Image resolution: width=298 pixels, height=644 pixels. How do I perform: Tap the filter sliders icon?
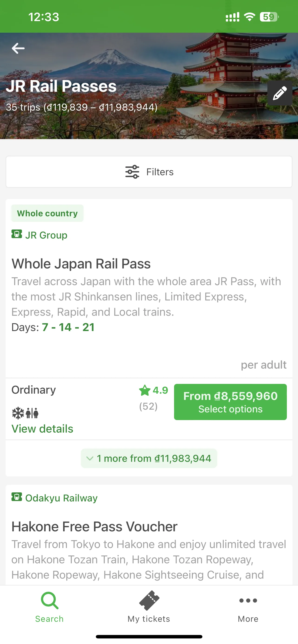(x=132, y=172)
